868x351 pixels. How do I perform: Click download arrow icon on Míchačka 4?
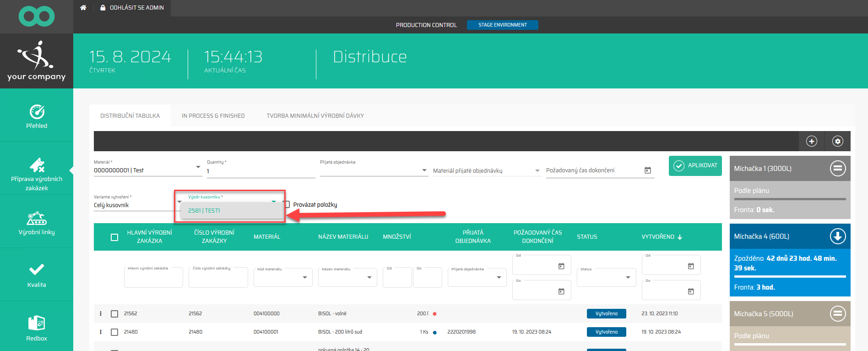(x=838, y=236)
